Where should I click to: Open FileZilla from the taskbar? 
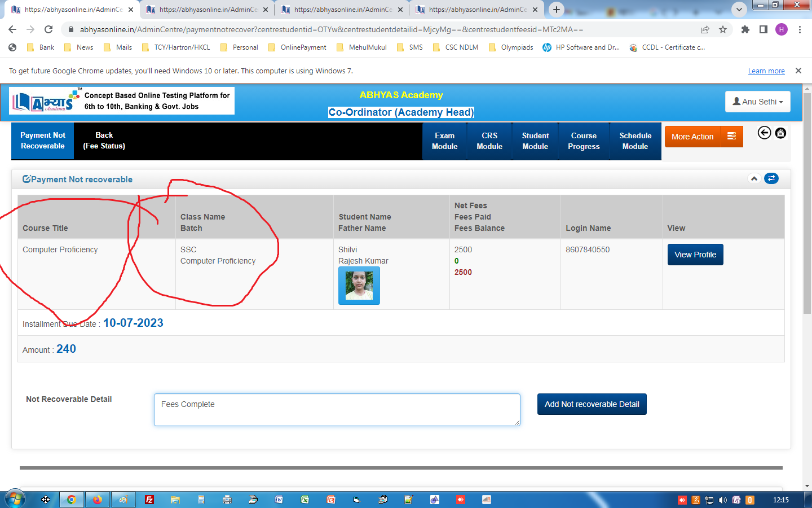coord(149,500)
